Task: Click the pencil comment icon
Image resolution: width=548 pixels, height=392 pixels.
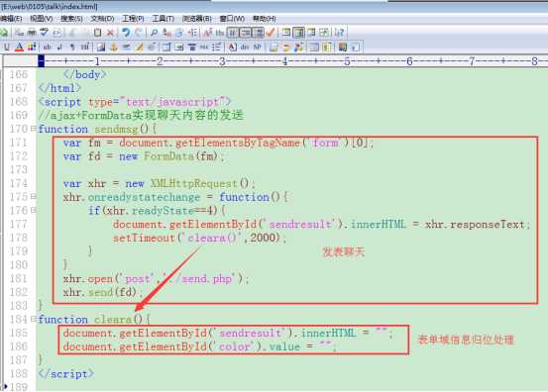Action: click(x=140, y=47)
